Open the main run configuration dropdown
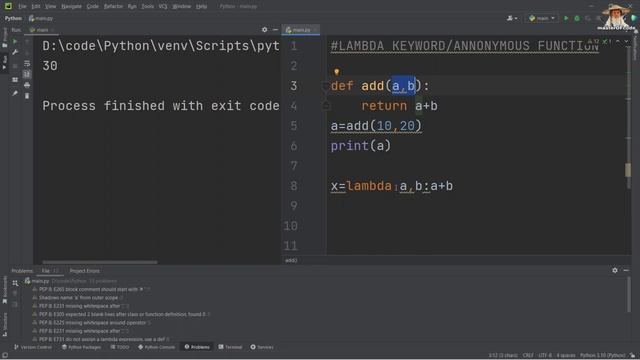Image resolution: width=640 pixels, height=360 pixels. (542, 18)
